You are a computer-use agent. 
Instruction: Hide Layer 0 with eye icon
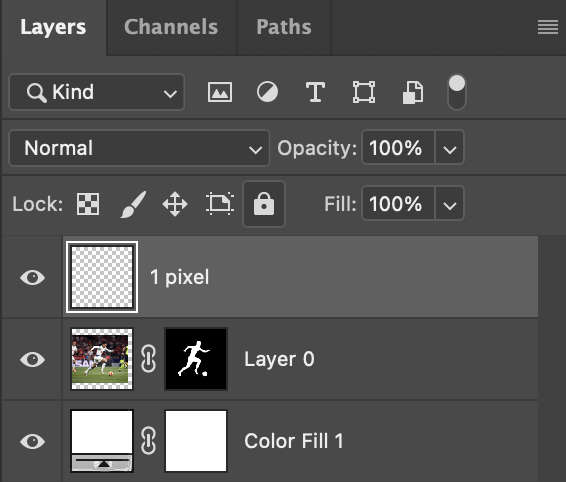(x=32, y=360)
